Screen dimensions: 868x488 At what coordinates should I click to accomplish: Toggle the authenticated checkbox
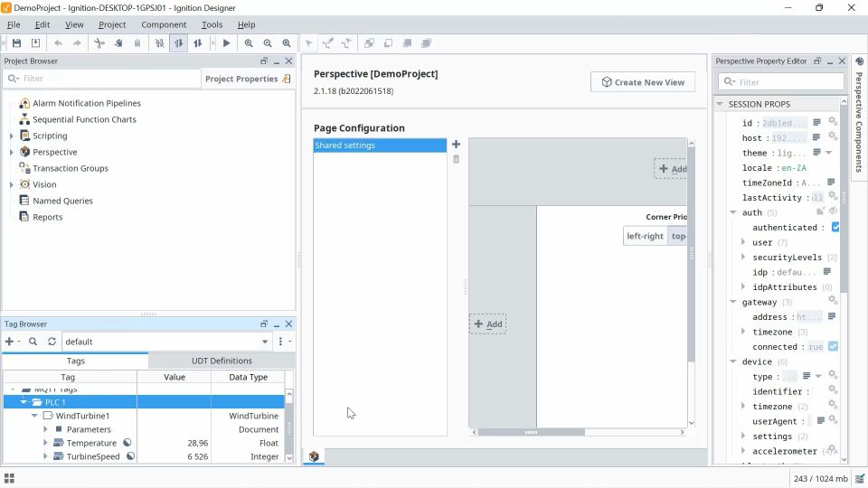pos(835,227)
